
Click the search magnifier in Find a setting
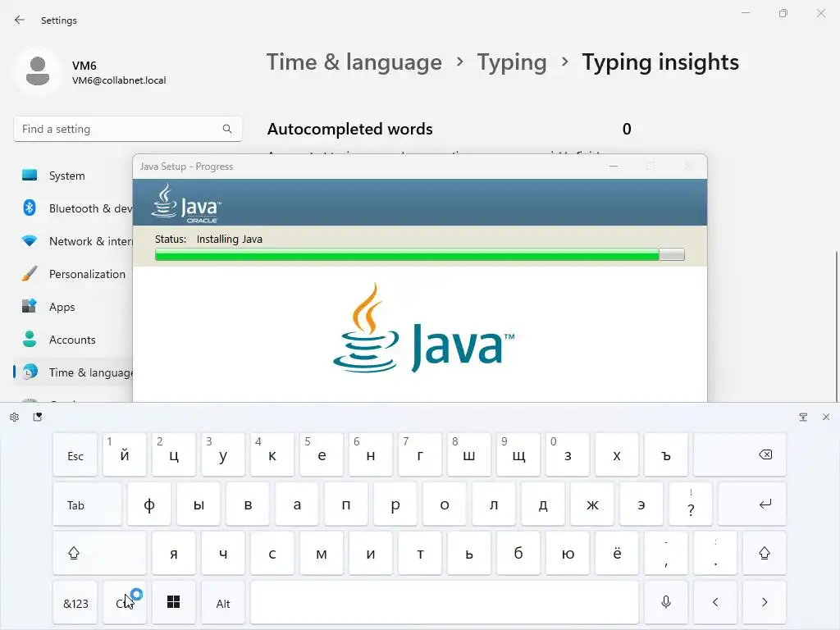227,129
